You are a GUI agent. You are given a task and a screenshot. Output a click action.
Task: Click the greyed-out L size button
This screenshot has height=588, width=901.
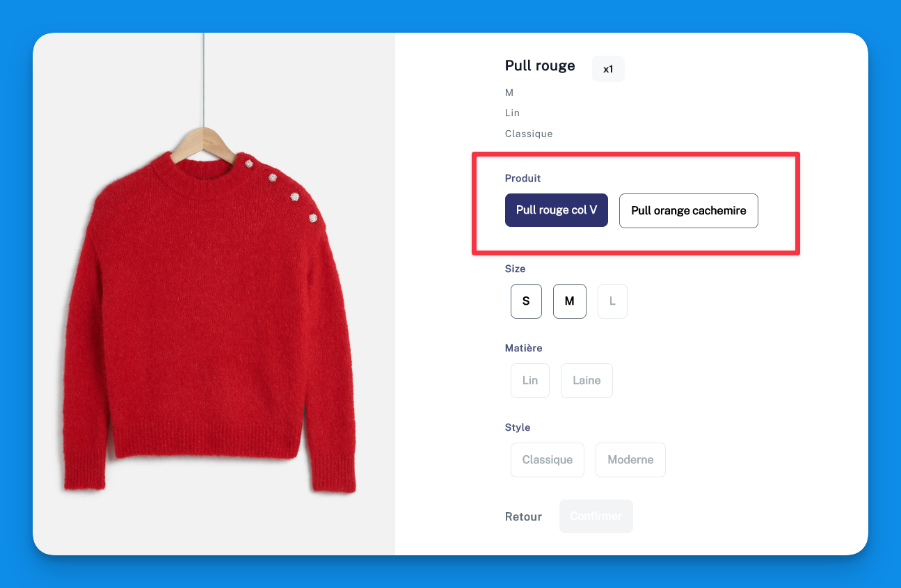pyautogui.click(x=612, y=301)
